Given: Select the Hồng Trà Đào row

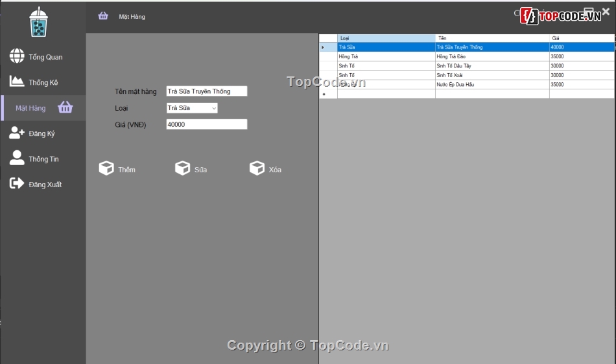Looking at the screenshot, I should (492, 56).
